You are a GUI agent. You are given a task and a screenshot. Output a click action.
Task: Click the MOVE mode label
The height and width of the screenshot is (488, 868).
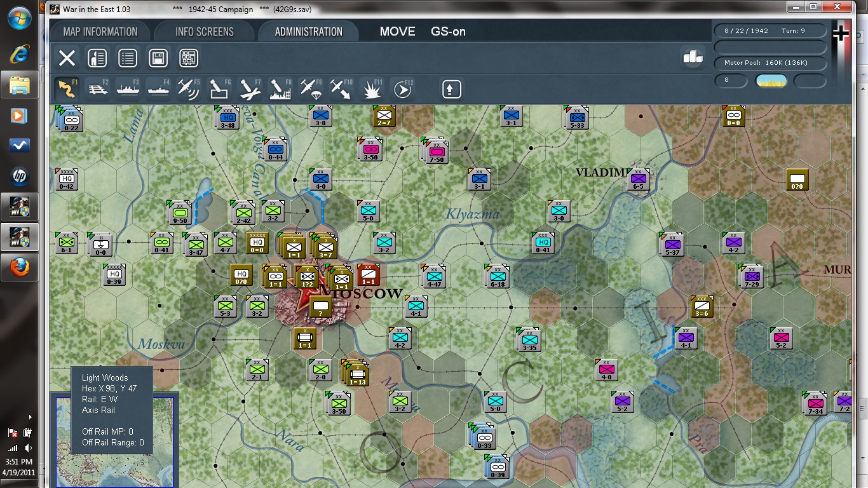tap(397, 32)
